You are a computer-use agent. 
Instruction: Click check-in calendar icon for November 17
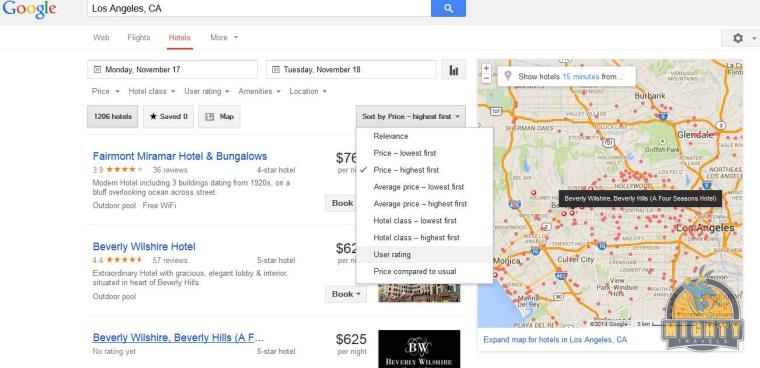[x=97, y=70]
